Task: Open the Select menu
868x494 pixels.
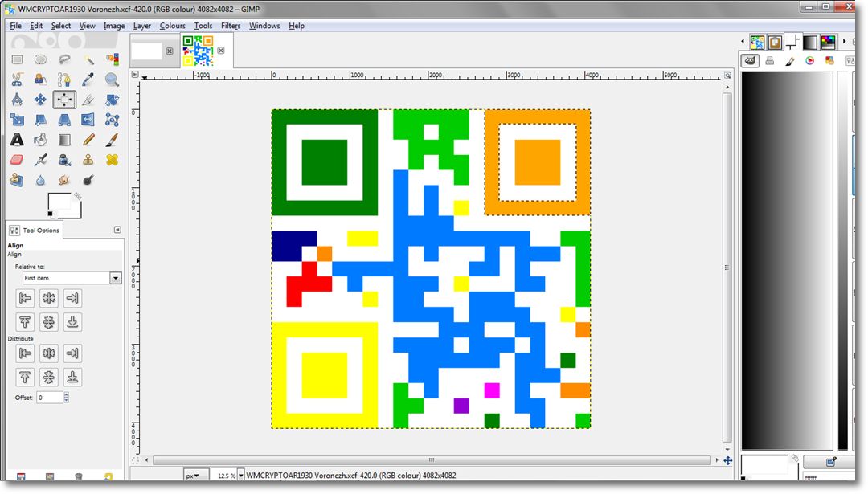Action: point(61,26)
